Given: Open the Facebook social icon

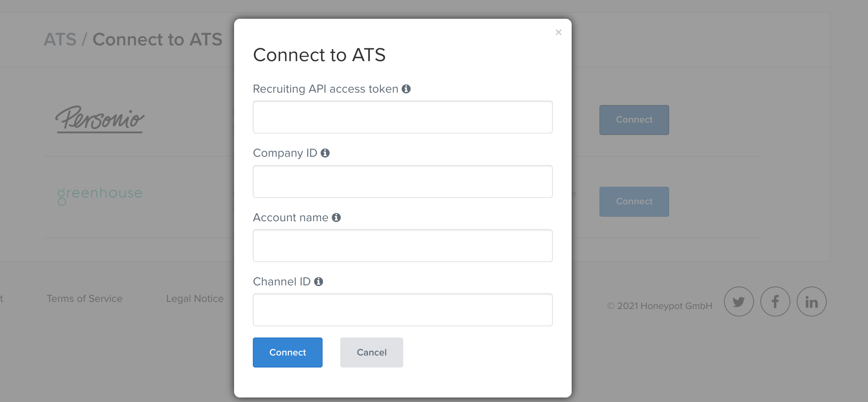Looking at the screenshot, I should 775,301.
